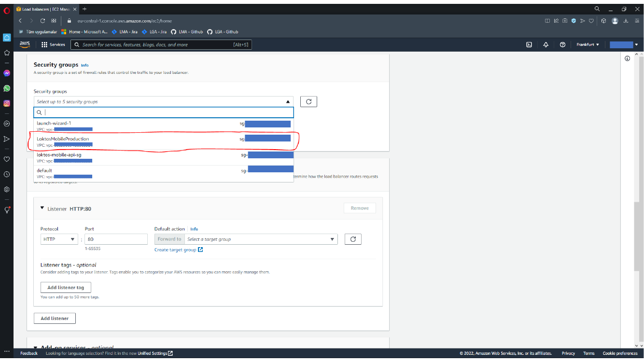Viewport: 644px width, 362px height.
Task: Open AWS CloudShell terminal icon
Action: pos(529,44)
